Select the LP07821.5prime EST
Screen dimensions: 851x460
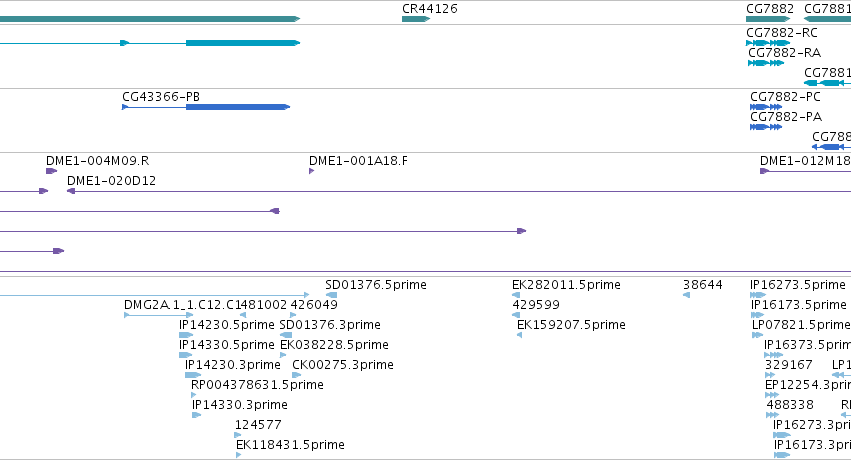click(x=758, y=335)
